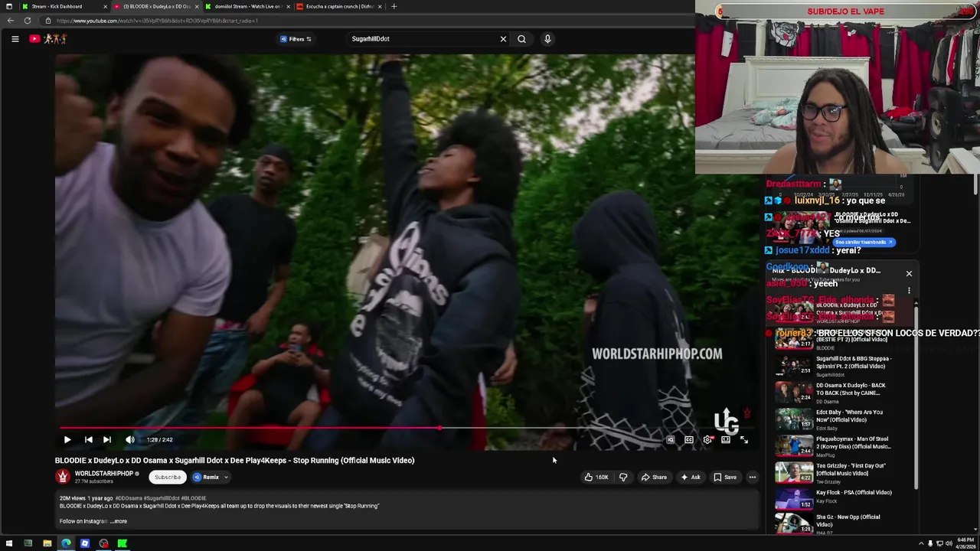Open browser tab actions menu icon
The image size is (980, 551).
coord(8,6)
